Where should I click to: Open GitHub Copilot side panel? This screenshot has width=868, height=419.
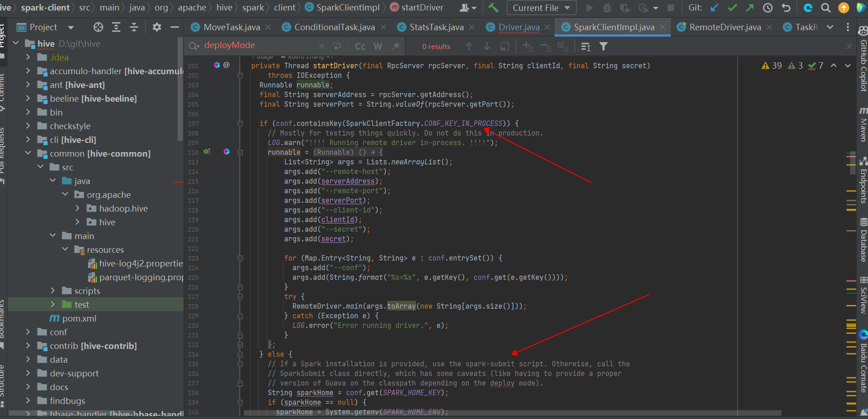point(863,60)
